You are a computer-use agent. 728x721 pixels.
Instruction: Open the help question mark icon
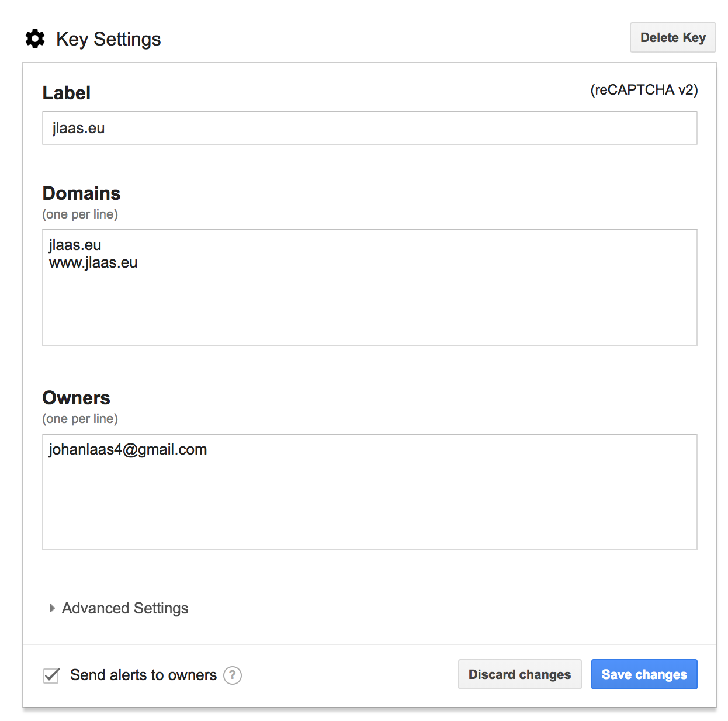(x=233, y=675)
